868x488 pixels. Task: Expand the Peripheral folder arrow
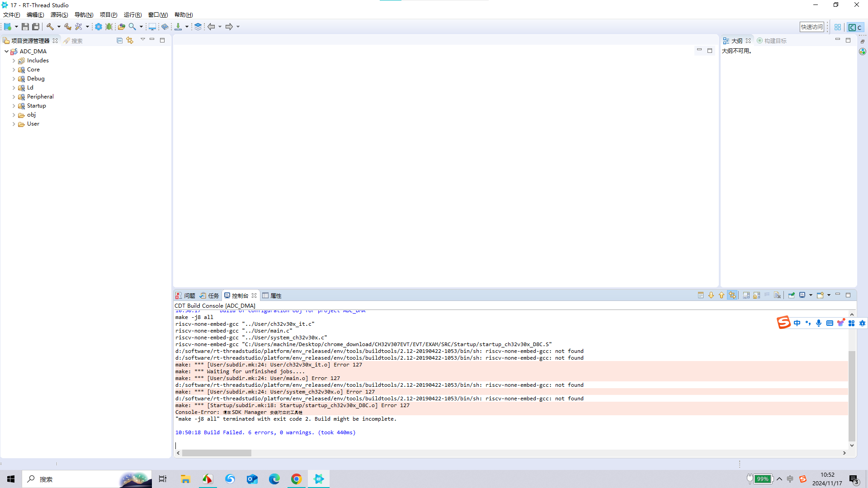click(x=14, y=97)
